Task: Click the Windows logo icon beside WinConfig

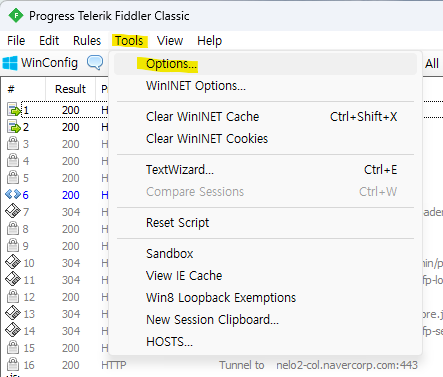Action: pyautogui.click(x=10, y=63)
